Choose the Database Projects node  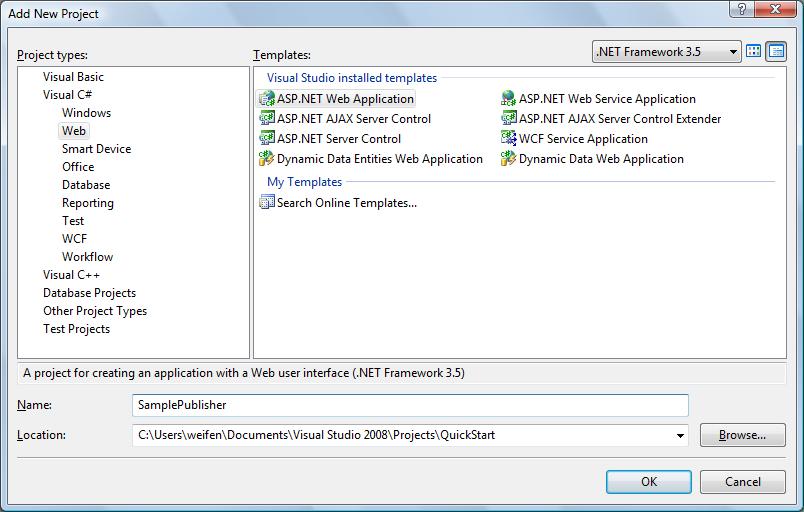pyautogui.click(x=89, y=293)
